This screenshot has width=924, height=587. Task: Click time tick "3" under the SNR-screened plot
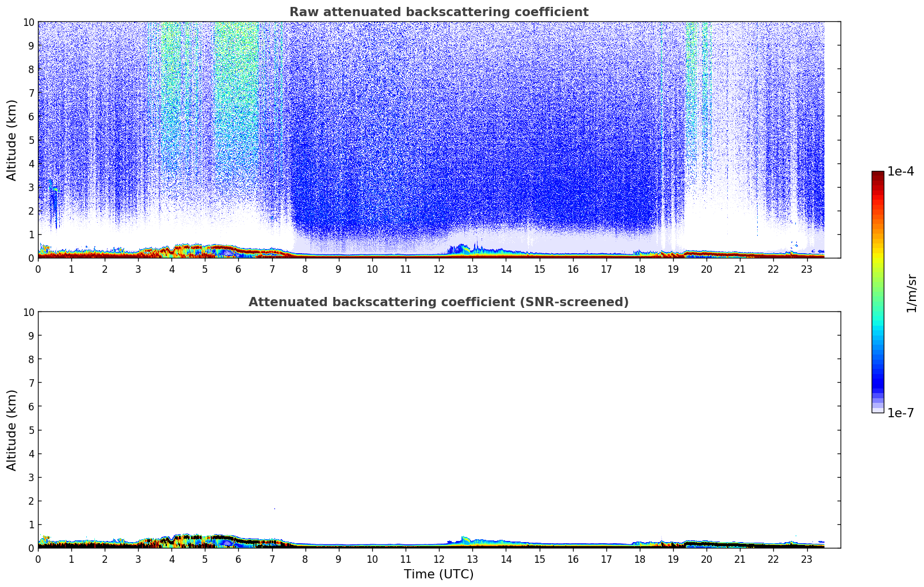[138, 559]
